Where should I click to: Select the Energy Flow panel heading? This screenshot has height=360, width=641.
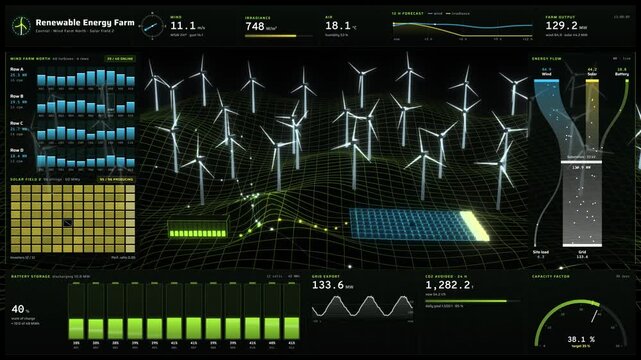coord(547,59)
